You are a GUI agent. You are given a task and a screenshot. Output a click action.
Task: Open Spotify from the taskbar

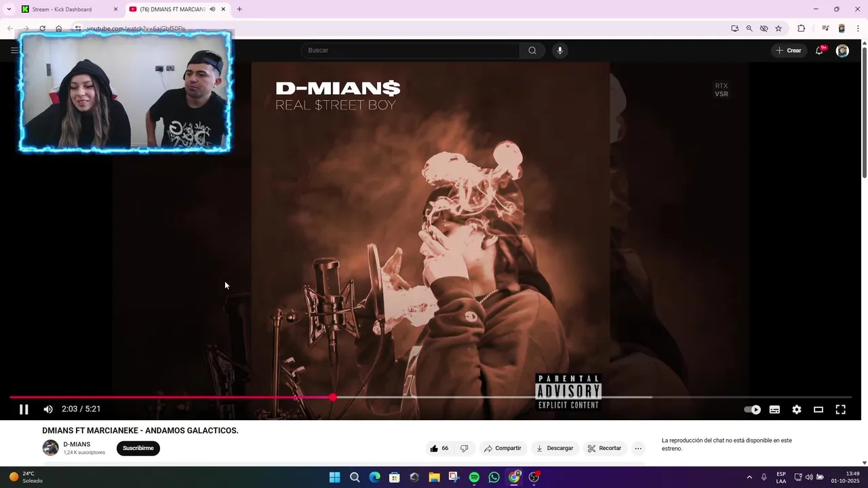[474, 477]
